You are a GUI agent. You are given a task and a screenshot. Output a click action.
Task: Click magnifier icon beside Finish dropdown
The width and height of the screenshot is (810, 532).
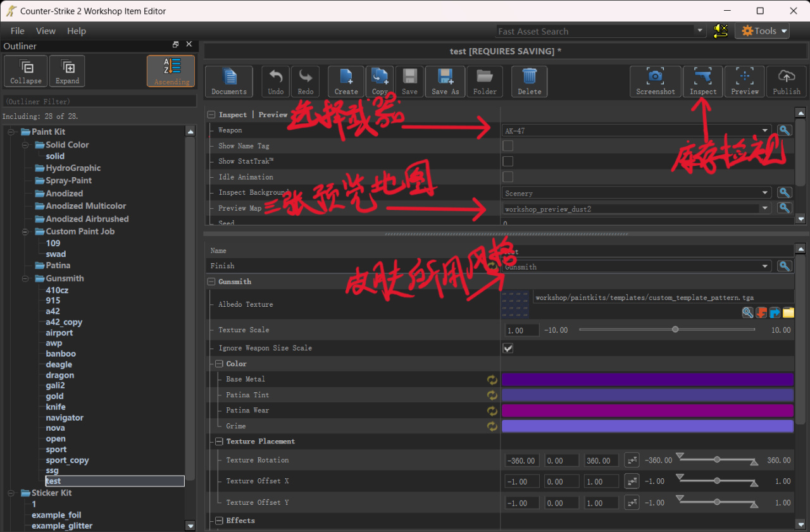[784, 266]
